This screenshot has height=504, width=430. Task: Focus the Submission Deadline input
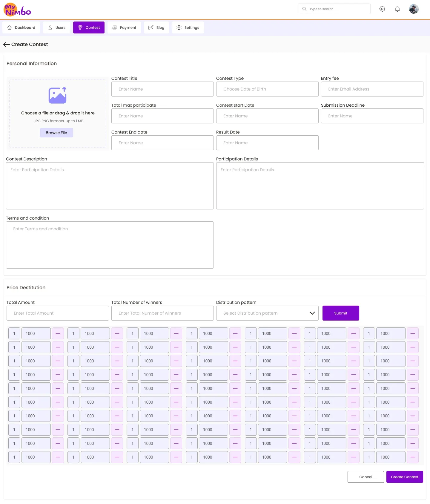[372, 116]
